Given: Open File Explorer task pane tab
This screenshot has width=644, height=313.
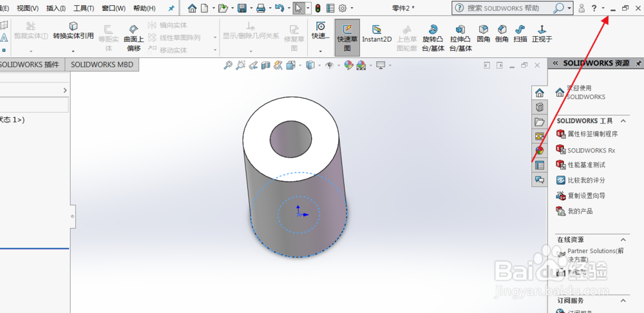Looking at the screenshot, I should (540, 122).
